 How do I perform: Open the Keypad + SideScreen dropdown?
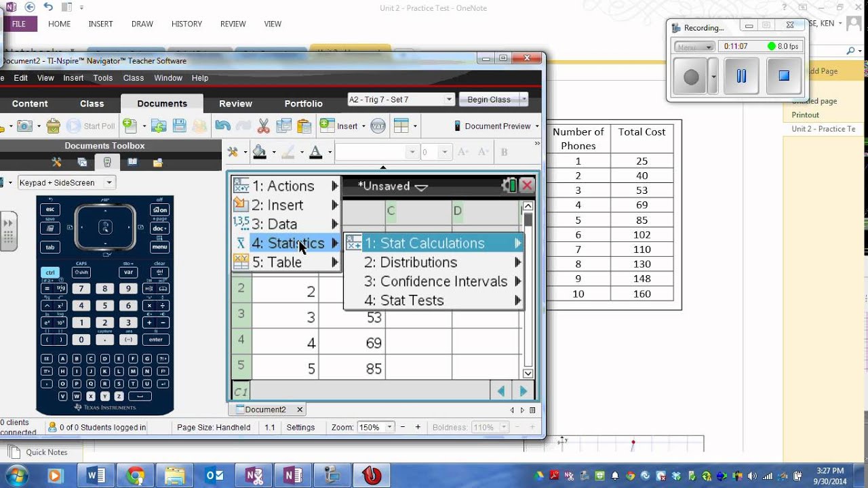click(x=108, y=182)
